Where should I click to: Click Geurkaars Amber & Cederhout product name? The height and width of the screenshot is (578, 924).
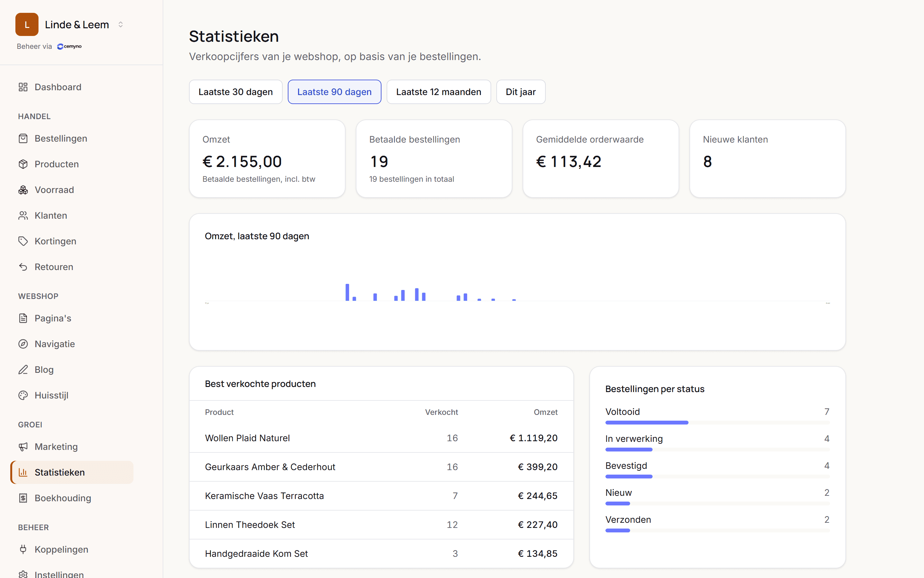pos(270,467)
